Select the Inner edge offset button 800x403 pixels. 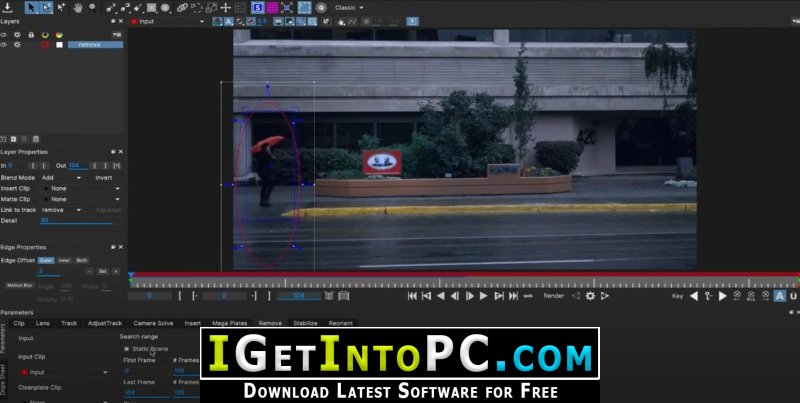pos(64,260)
